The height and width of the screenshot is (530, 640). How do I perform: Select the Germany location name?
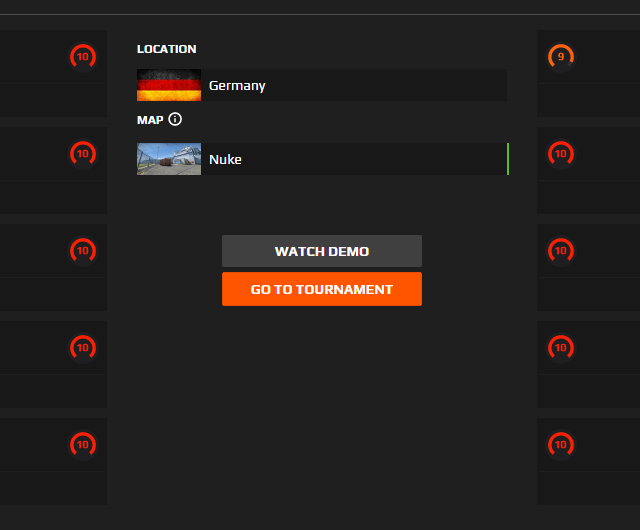coord(237,86)
